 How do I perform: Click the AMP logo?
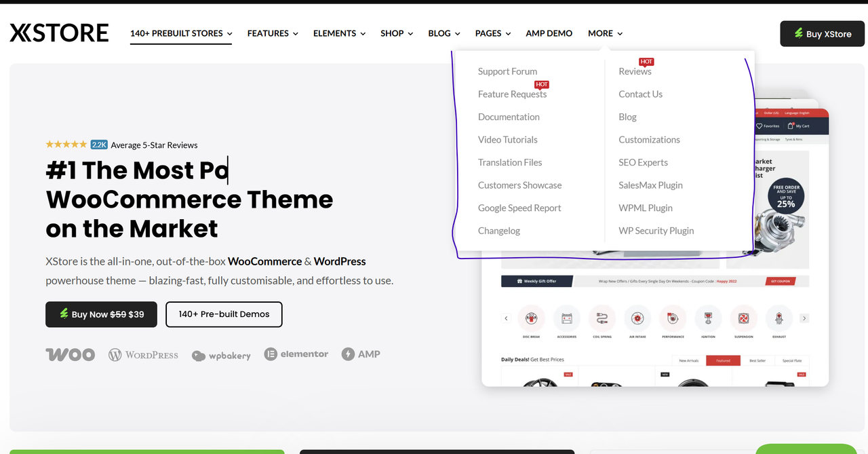361,354
